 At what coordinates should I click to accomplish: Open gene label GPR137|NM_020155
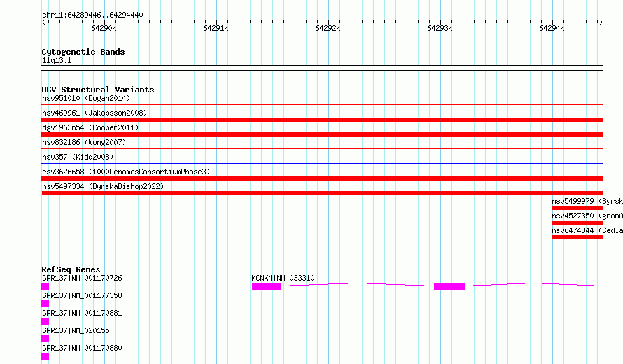click(76, 330)
